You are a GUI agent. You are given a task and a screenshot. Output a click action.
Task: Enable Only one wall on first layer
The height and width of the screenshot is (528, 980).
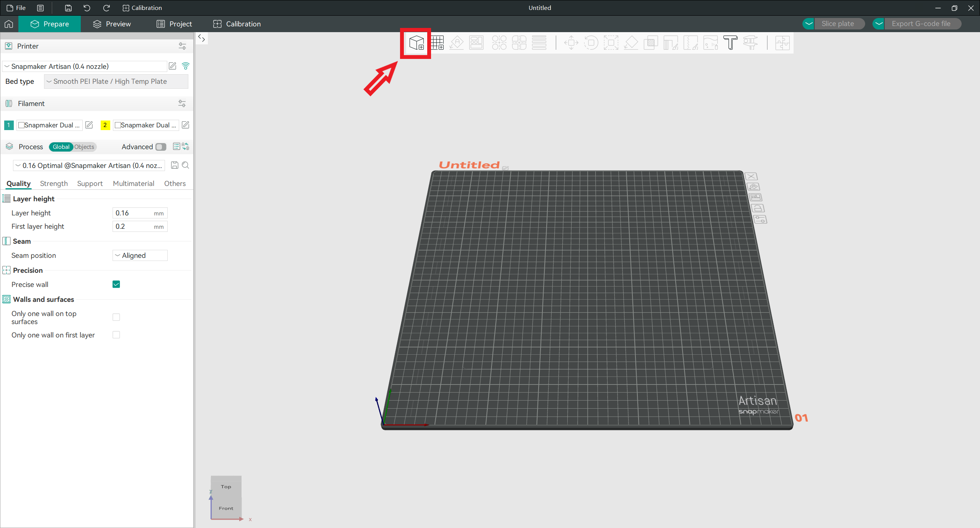(x=116, y=334)
